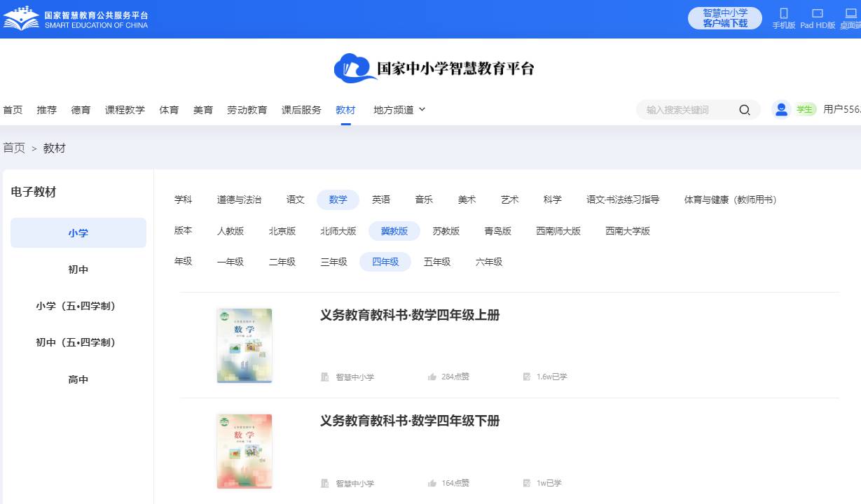Open the 桌面端 desktop icon
The width and height of the screenshot is (861, 504).
pos(851,13)
